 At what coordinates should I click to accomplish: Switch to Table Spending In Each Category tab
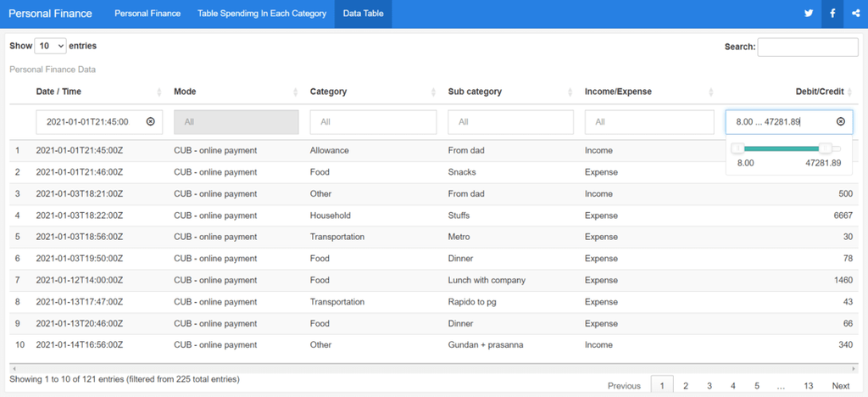click(x=261, y=14)
